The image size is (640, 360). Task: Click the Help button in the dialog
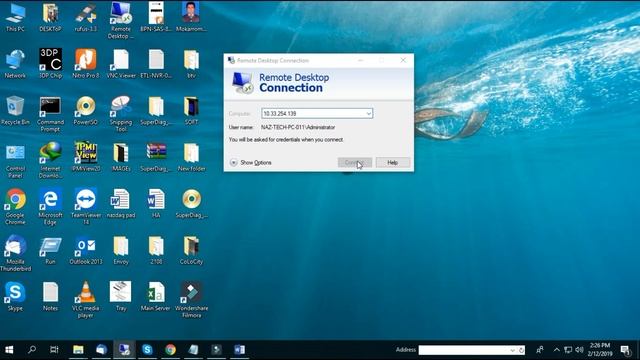tap(393, 162)
